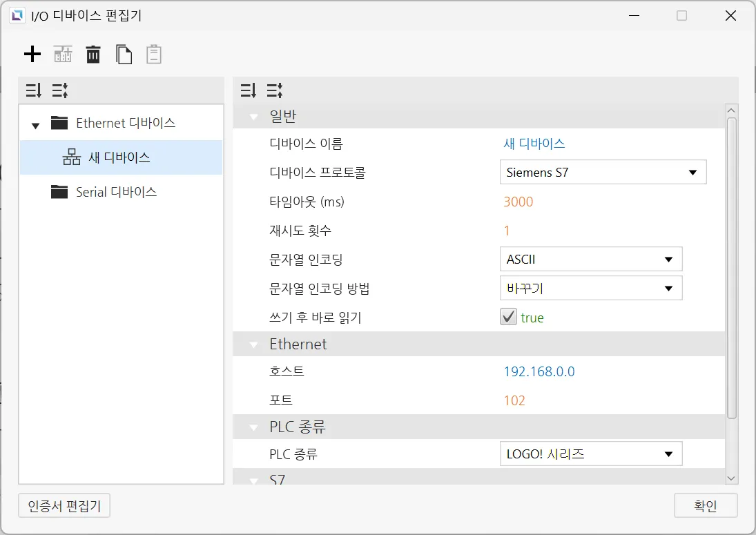The height and width of the screenshot is (535, 756).
Task: Click the grayed-out add tag group icon
Action: [63, 55]
